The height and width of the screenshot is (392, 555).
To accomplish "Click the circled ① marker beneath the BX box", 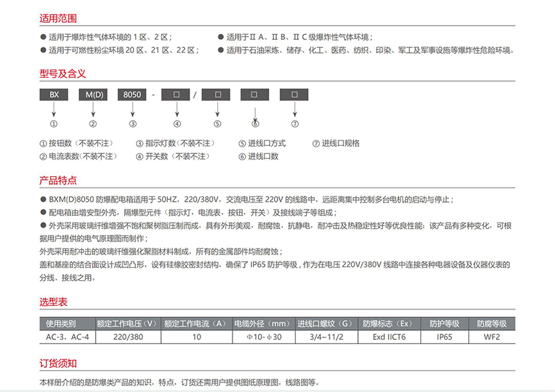I will (x=53, y=124).
